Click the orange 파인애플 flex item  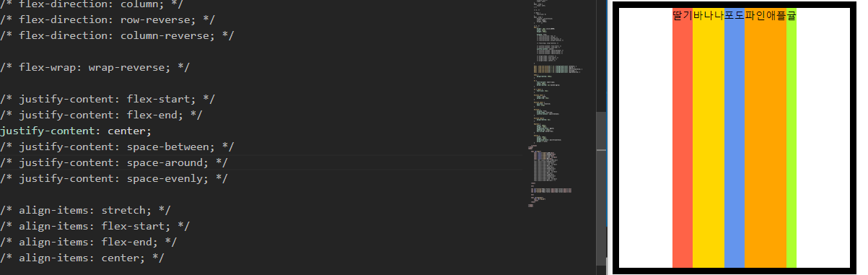(766, 137)
